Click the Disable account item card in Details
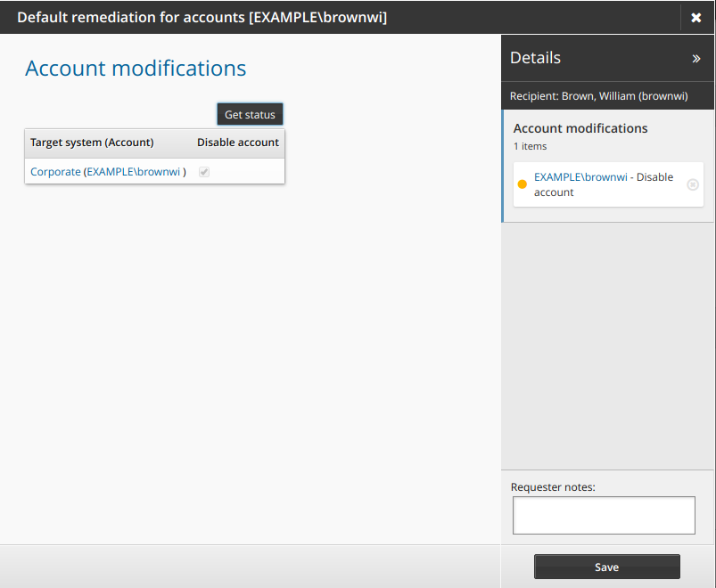716x588 pixels. coord(606,184)
